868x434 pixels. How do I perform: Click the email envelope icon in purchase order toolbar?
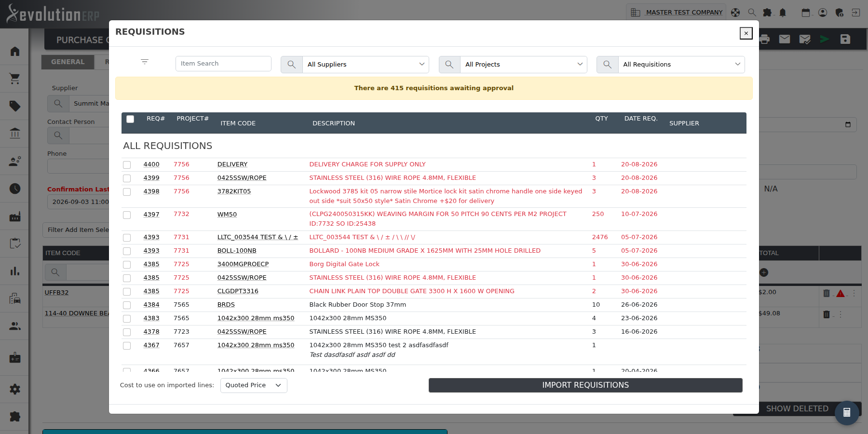click(x=785, y=39)
